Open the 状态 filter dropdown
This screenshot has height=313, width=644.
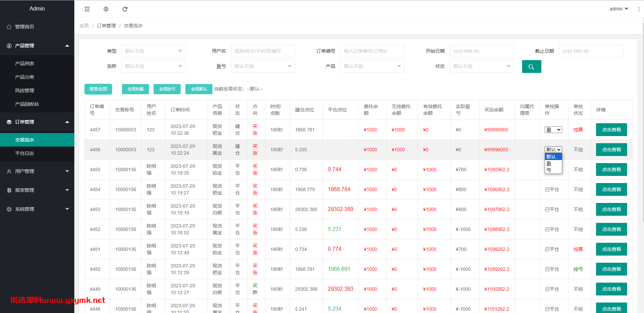pyautogui.click(x=482, y=66)
